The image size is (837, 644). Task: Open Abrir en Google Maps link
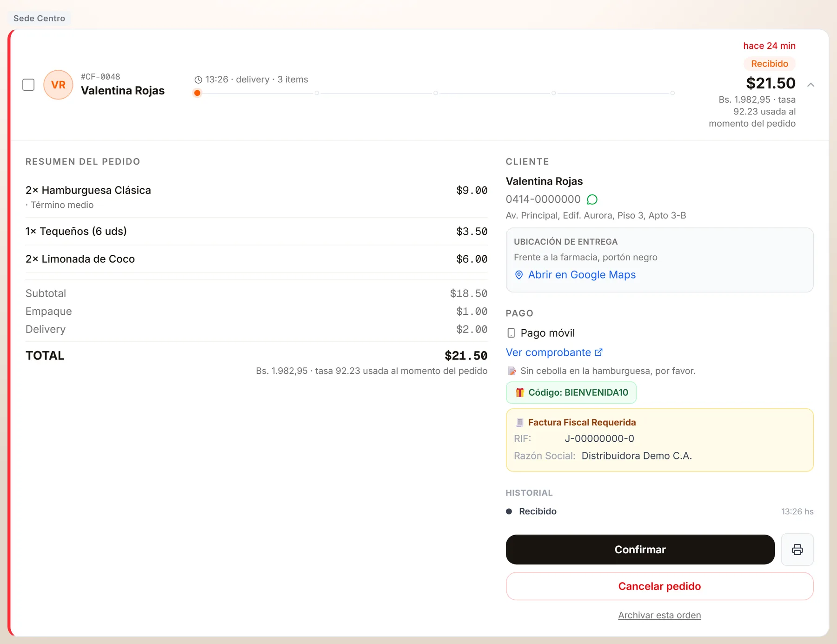pos(581,275)
